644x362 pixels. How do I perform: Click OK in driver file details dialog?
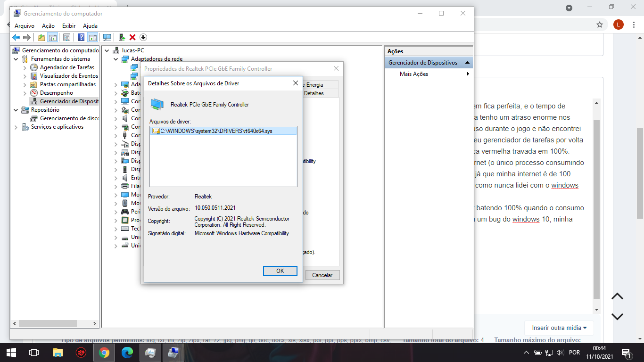point(280,271)
